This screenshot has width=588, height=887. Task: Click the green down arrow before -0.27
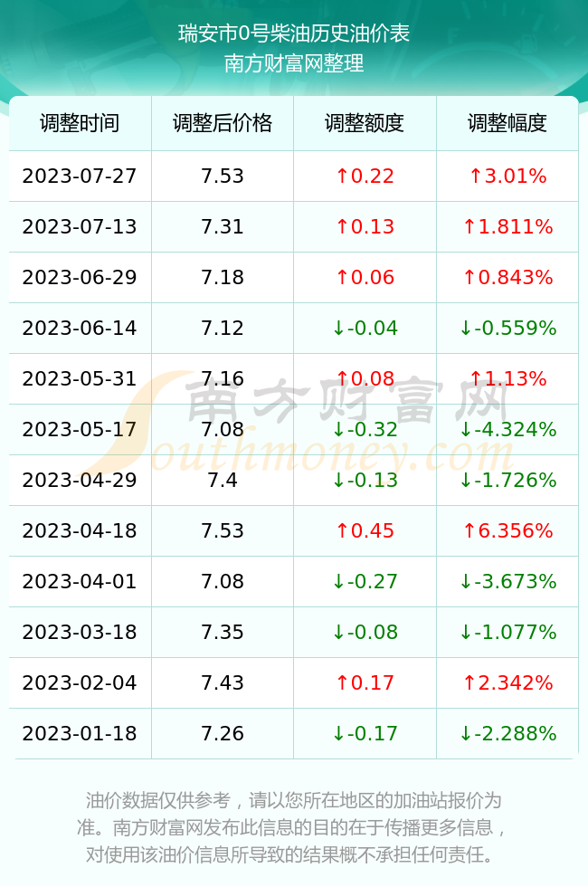point(338,581)
